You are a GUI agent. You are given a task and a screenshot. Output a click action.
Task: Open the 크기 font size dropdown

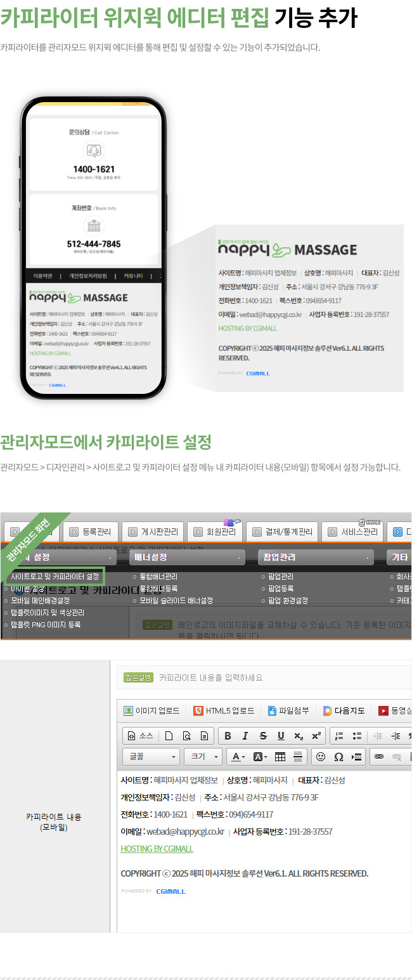click(x=203, y=757)
